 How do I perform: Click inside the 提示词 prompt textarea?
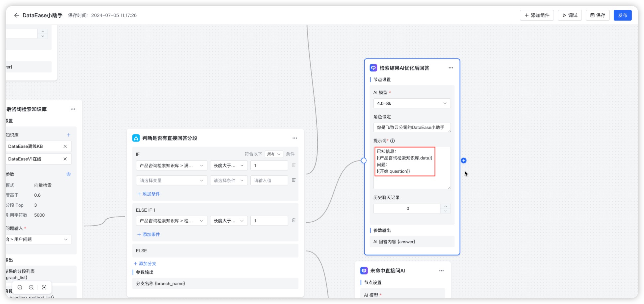coord(412,168)
